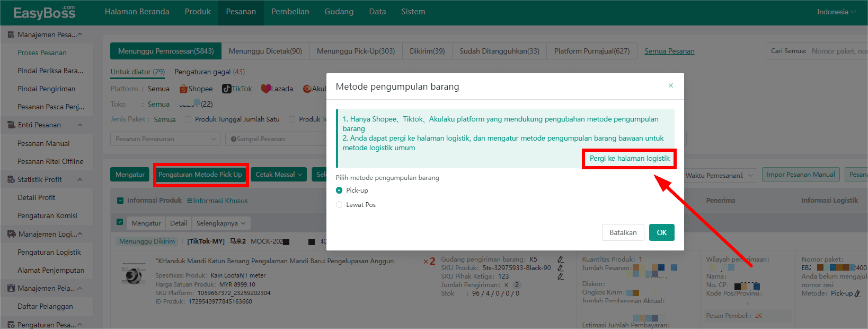Click the row Detail action

click(x=179, y=223)
